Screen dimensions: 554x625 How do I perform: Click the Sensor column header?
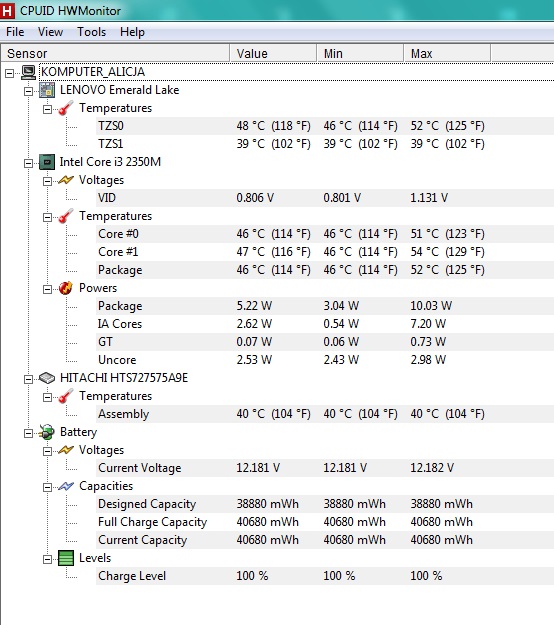[x=116, y=53]
